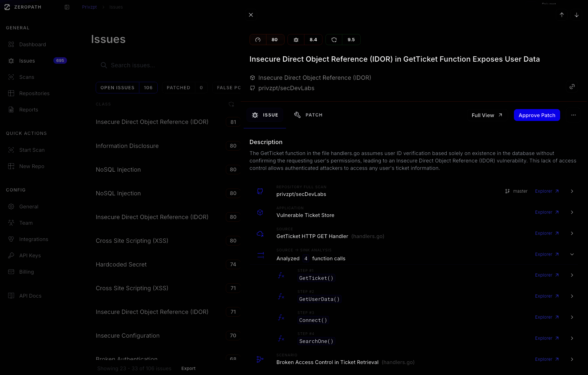The width and height of the screenshot is (588, 375).
Task: Click the class column filter icon
Action: (231, 104)
